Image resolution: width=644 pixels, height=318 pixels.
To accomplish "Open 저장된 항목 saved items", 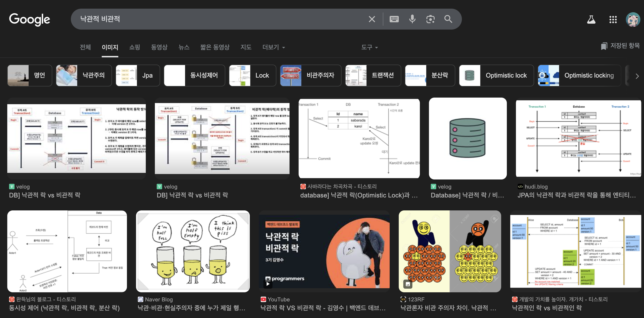I will [x=620, y=46].
